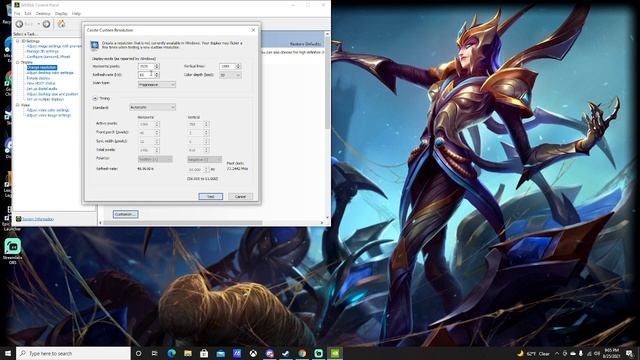
Task: Open the Mail app from taskbar
Action: click(x=220, y=353)
